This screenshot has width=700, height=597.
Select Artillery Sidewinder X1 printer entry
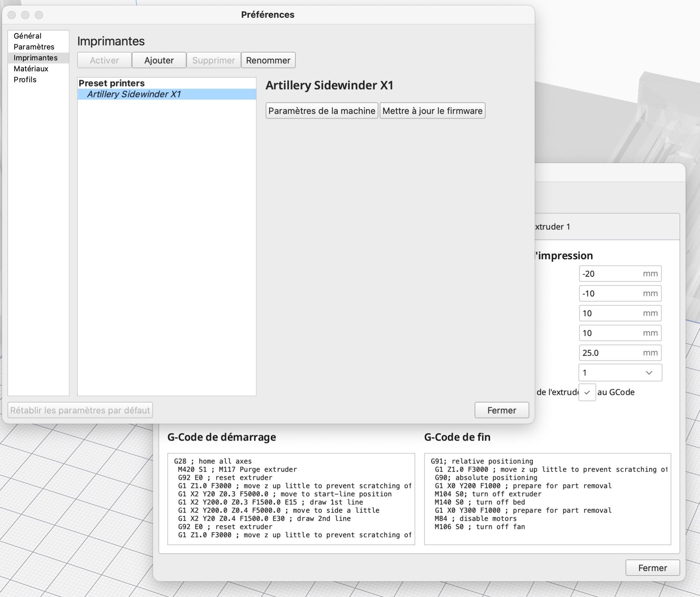click(134, 94)
